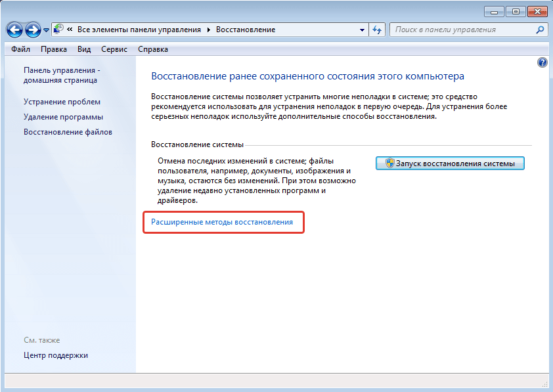Click the Recovery icon in address bar
Image resolution: width=553 pixels, height=392 pixels.
[58, 30]
